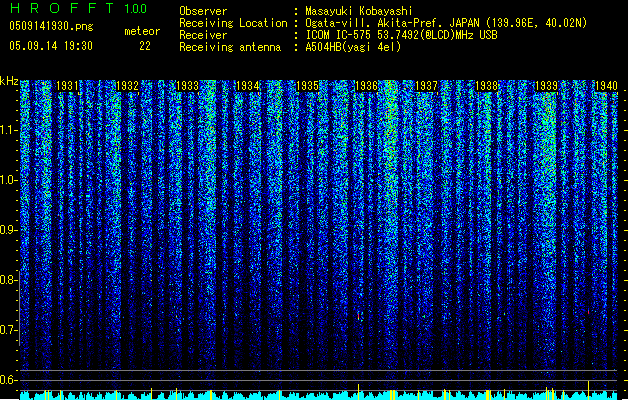Select the A504HB(yagi 4el) antenna text
Screen dimensions: 629x400
coord(353,47)
